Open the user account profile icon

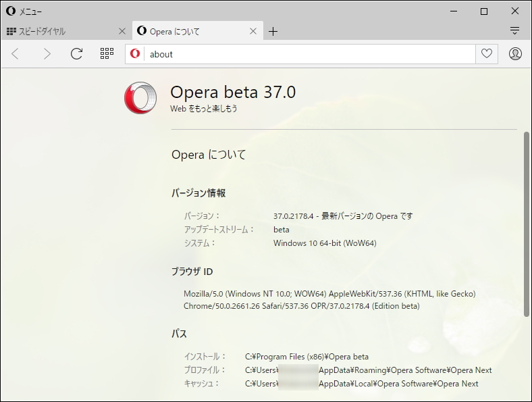point(515,53)
